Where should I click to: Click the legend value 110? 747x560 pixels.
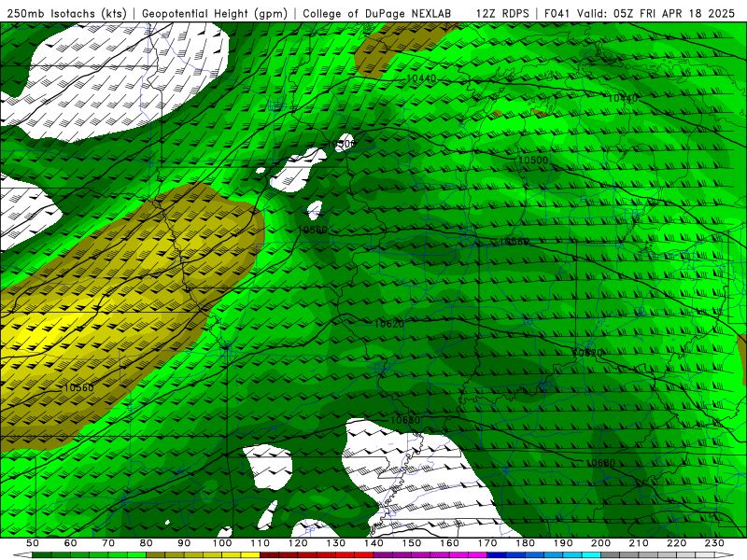pyautogui.click(x=261, y=543)
